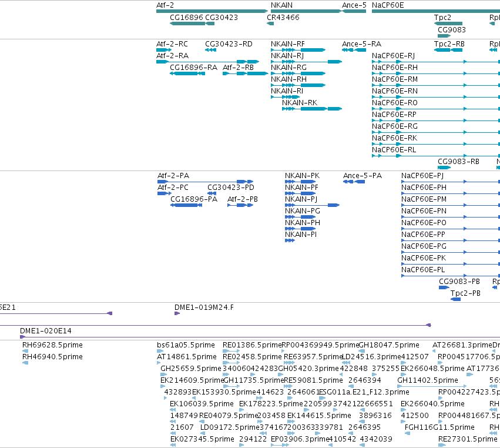Click the RH69628.5prime EST label
500x448 pixels.
click(x=53, y=345)
